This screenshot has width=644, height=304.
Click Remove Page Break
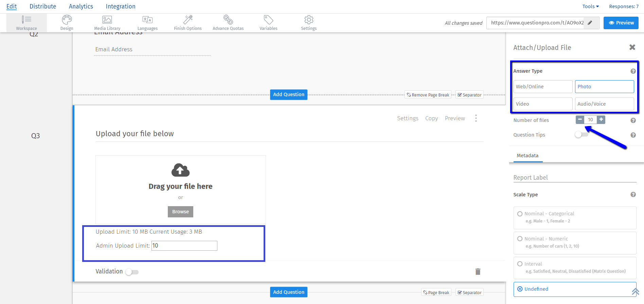point(428,95)
